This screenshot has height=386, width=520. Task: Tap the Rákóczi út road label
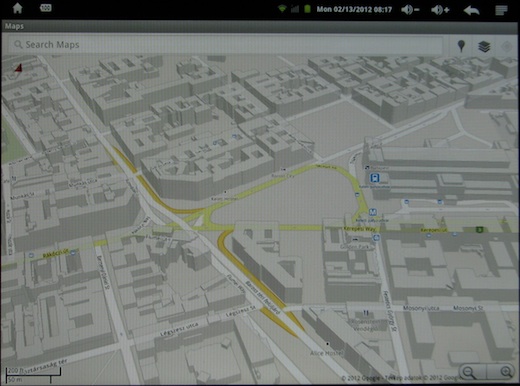tap(55, 255)
